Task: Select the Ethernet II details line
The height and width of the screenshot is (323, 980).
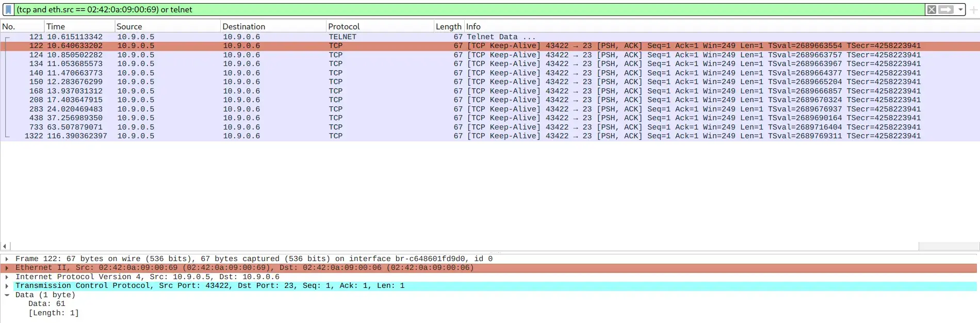Action: 244,268
